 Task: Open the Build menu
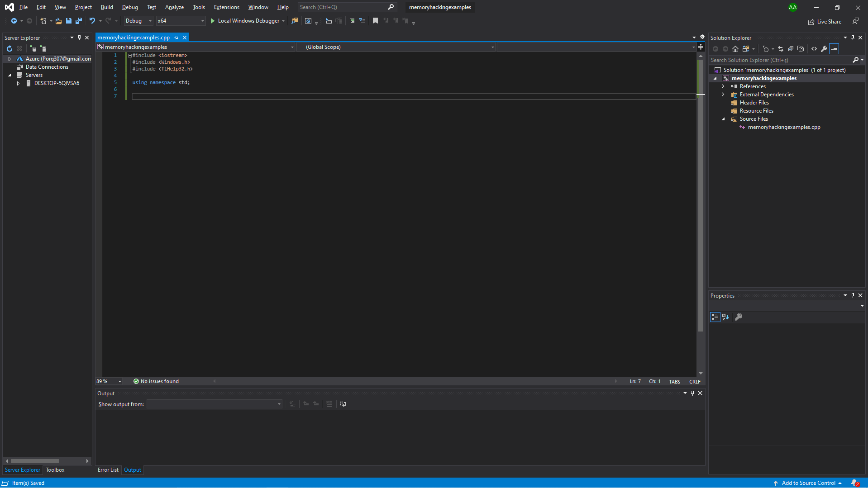[107, 7]
